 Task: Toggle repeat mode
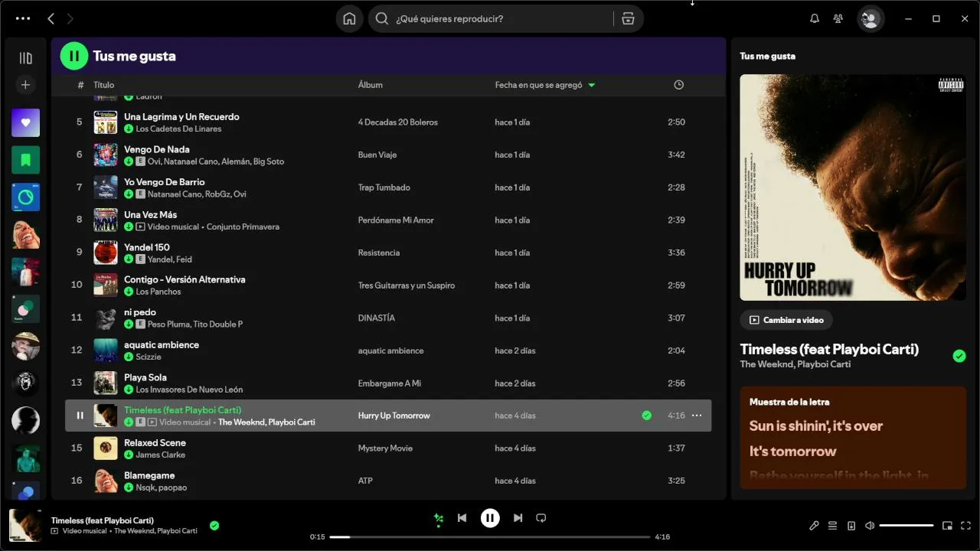(x=541, y=518)
